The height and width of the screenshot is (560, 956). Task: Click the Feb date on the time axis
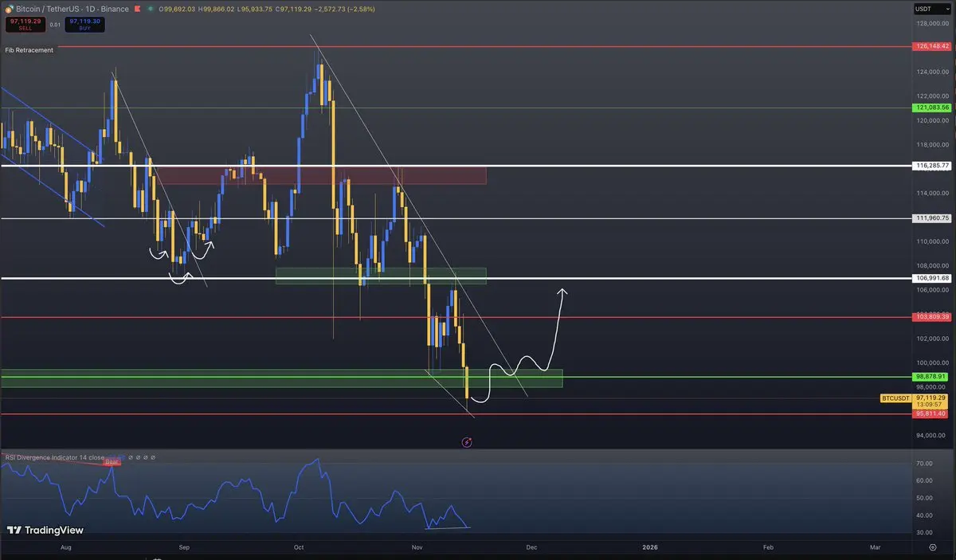click(x=768, y=547)
